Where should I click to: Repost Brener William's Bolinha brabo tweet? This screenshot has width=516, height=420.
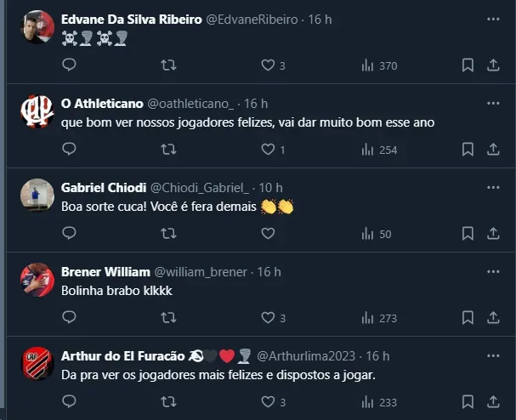168,318
